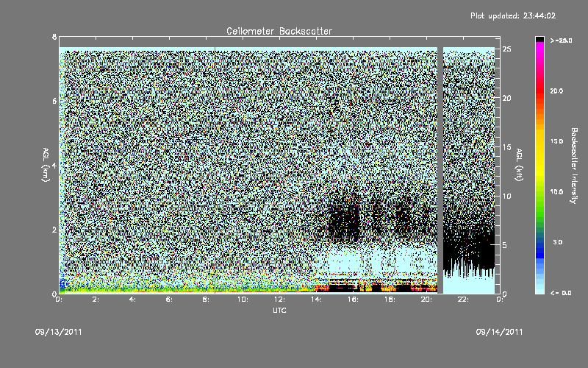Viewport: 588px width, 368px height.
Task: Pick the black swatch atop the colorbar
Action: click(x=539, y=39)
